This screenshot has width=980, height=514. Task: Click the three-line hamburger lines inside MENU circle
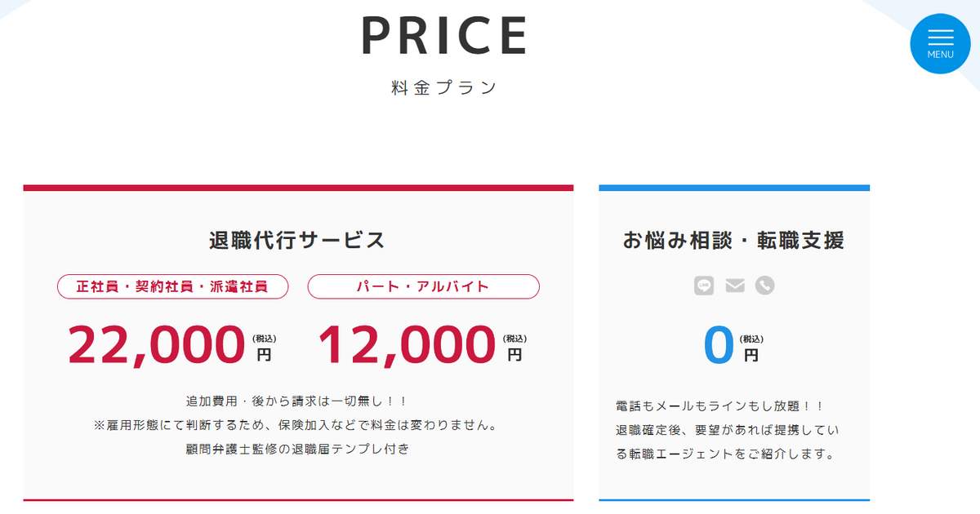click(x=940, y=38)
